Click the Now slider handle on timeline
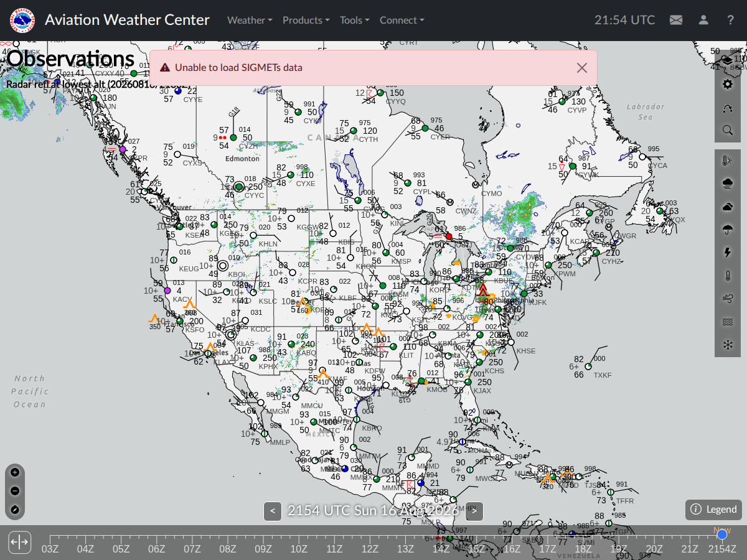Viewport: 747px width, 560px height. point(722,534)
